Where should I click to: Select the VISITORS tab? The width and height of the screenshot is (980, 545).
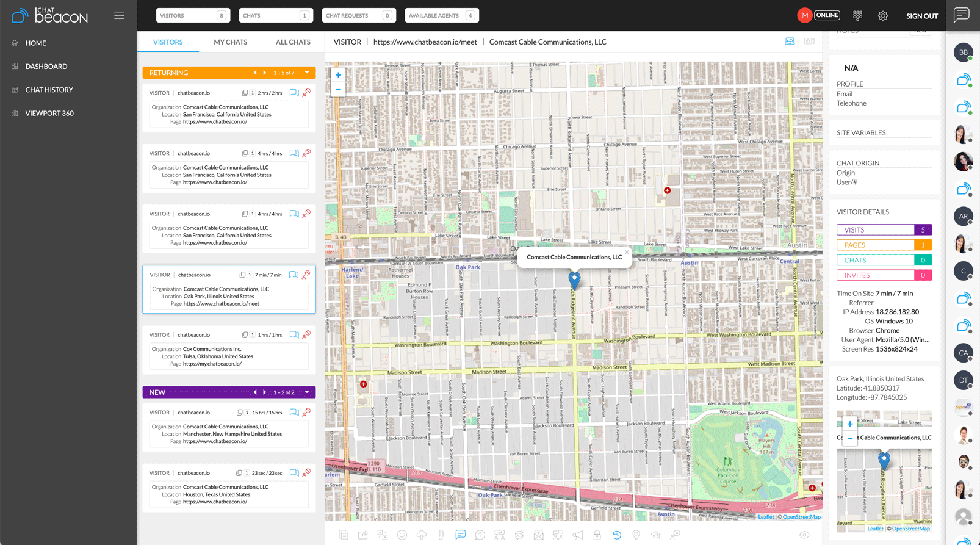(168, 42)
